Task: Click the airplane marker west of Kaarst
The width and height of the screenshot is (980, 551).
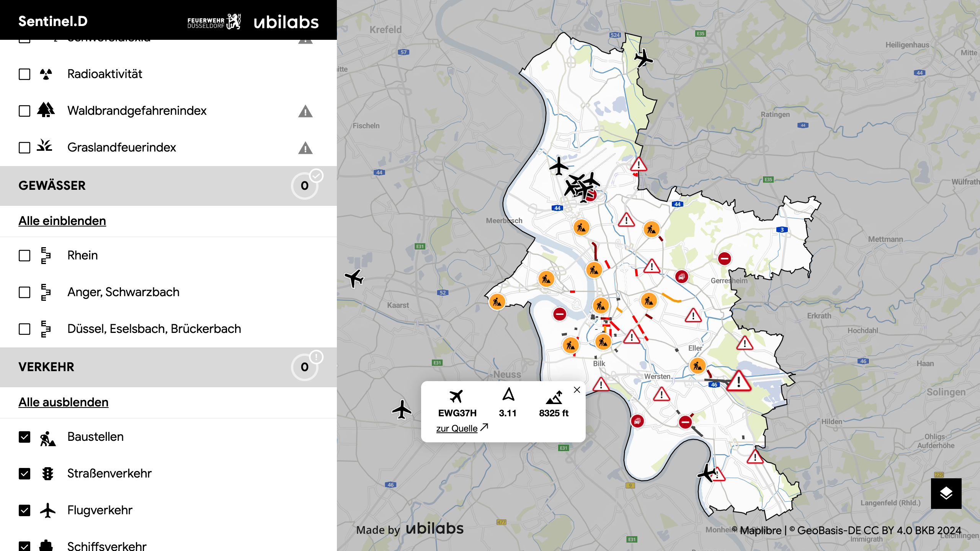Action: point(354,278)
